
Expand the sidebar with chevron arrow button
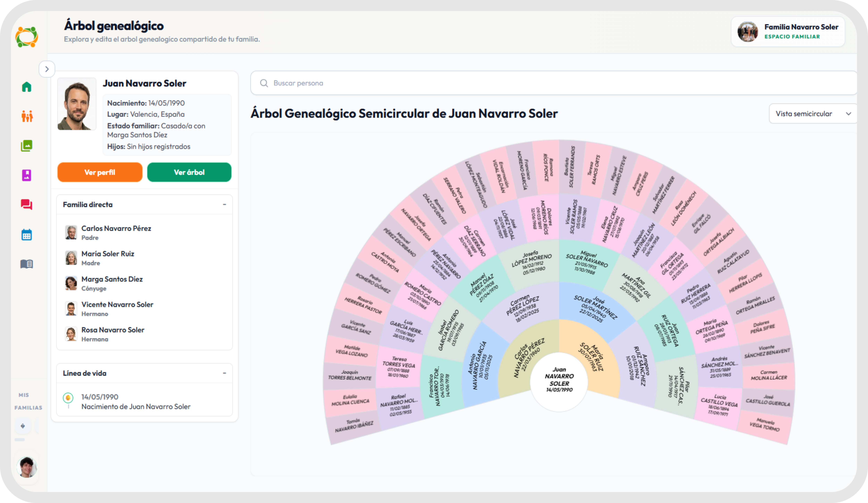[x=47, y=69]
